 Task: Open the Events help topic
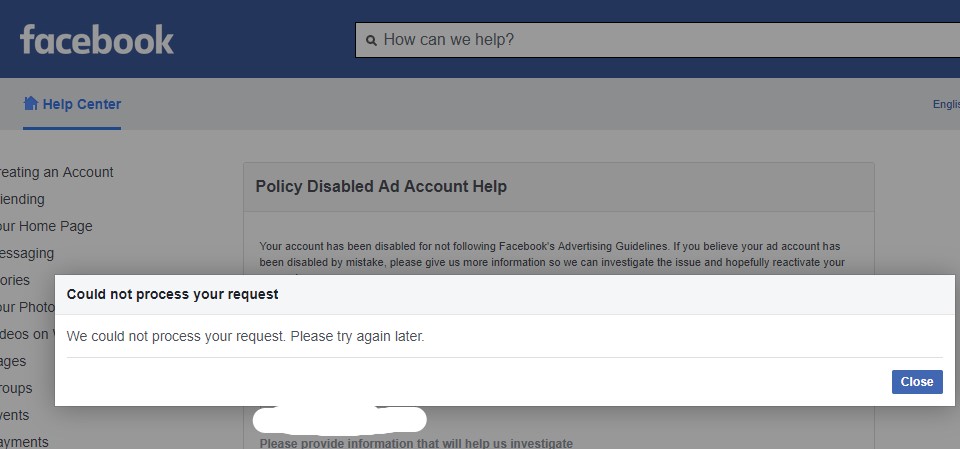(15, 415)
